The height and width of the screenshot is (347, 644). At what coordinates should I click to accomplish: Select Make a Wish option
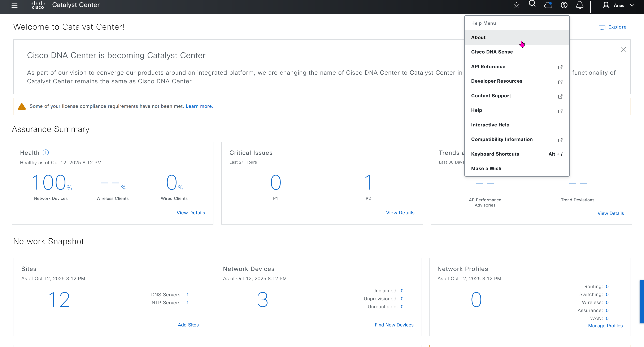click(486, 169)
